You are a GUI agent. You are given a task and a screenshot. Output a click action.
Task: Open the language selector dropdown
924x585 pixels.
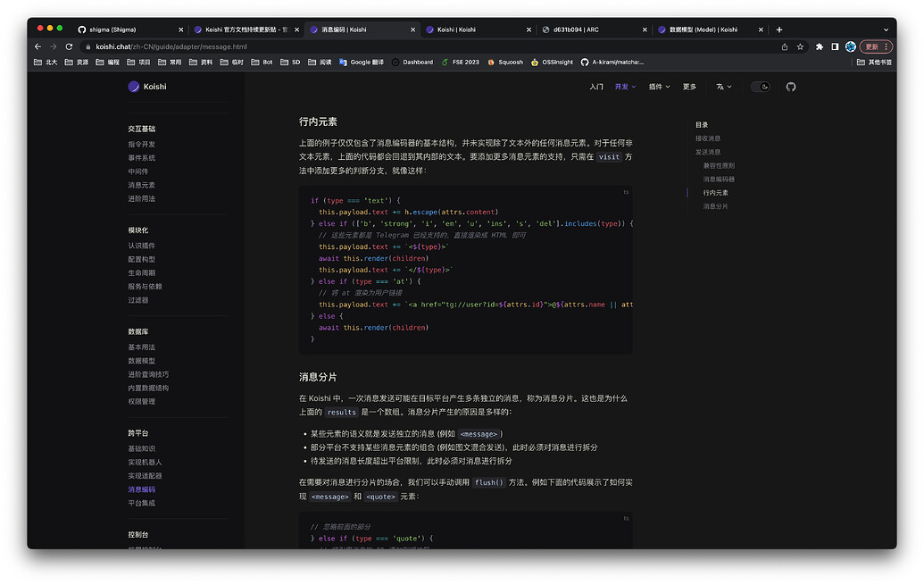721,86
